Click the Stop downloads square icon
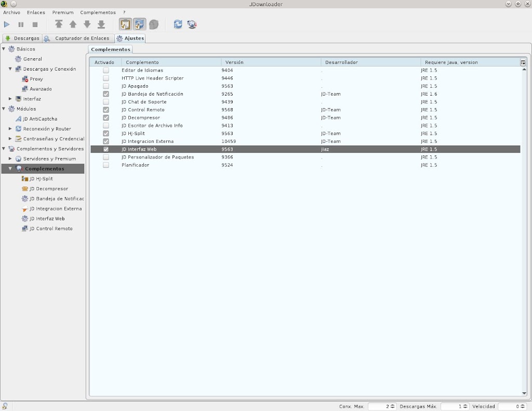This screenshot has width=532, height=411. pyautogui.click(x=35, y=24)
